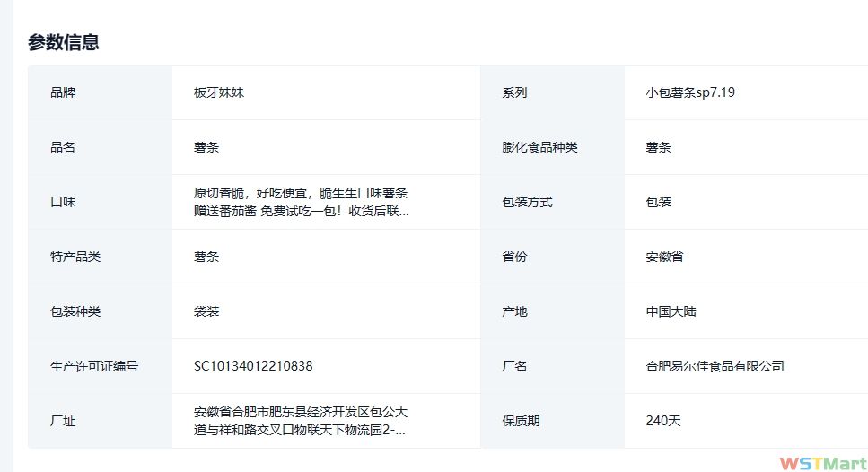Click the WSTMart logo watermark
The image size is (868, 472).
pyautogui.click(x=822, y=462)
